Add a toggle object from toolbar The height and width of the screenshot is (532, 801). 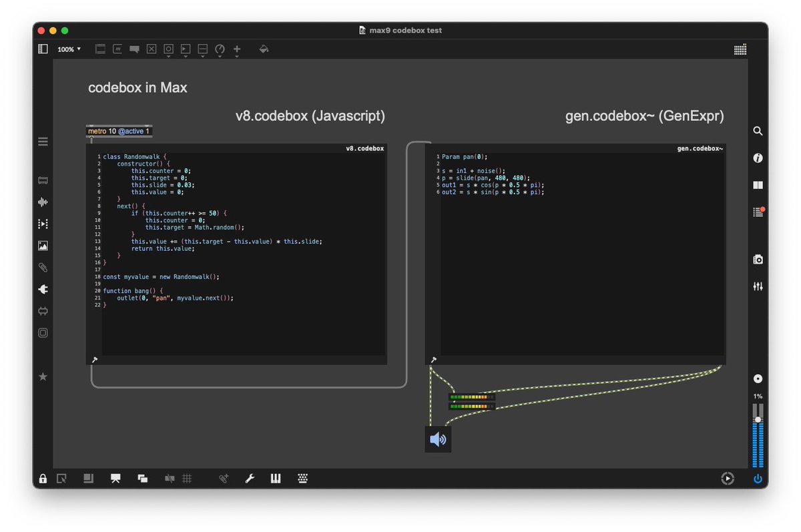click(152, 49)
